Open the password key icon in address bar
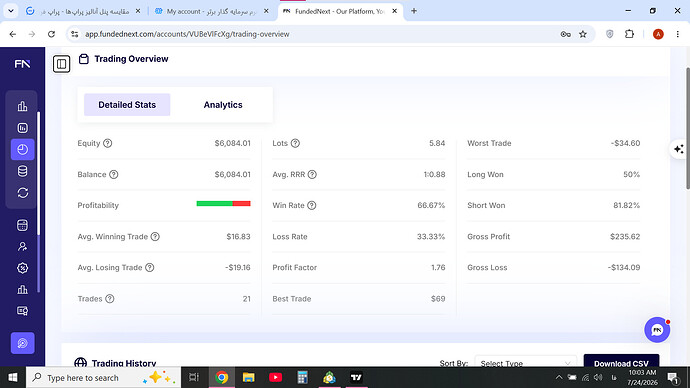The height and width of the screenshot is (388, 690). pos(565,34)
